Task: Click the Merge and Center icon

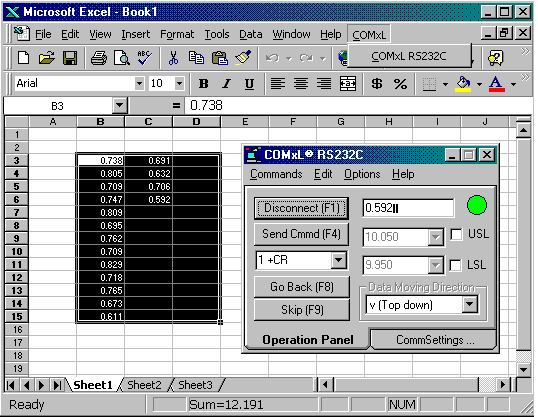Action: [348, 83]
